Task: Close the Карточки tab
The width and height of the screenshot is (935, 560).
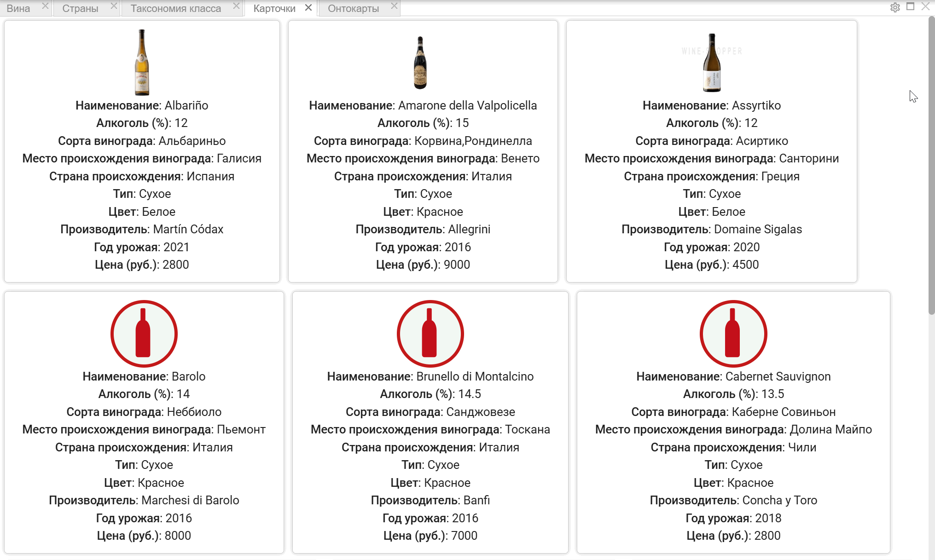Action: [308, 7]
